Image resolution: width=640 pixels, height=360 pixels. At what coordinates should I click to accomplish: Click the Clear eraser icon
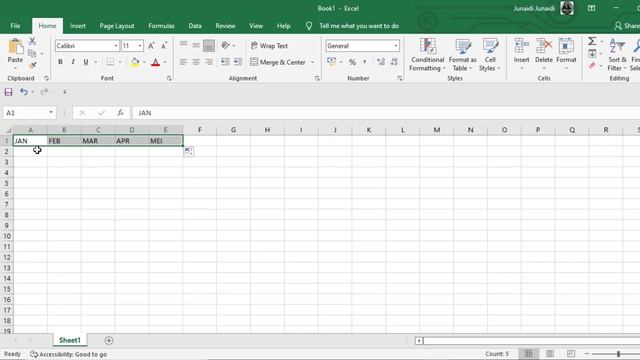tap(592, 66)
